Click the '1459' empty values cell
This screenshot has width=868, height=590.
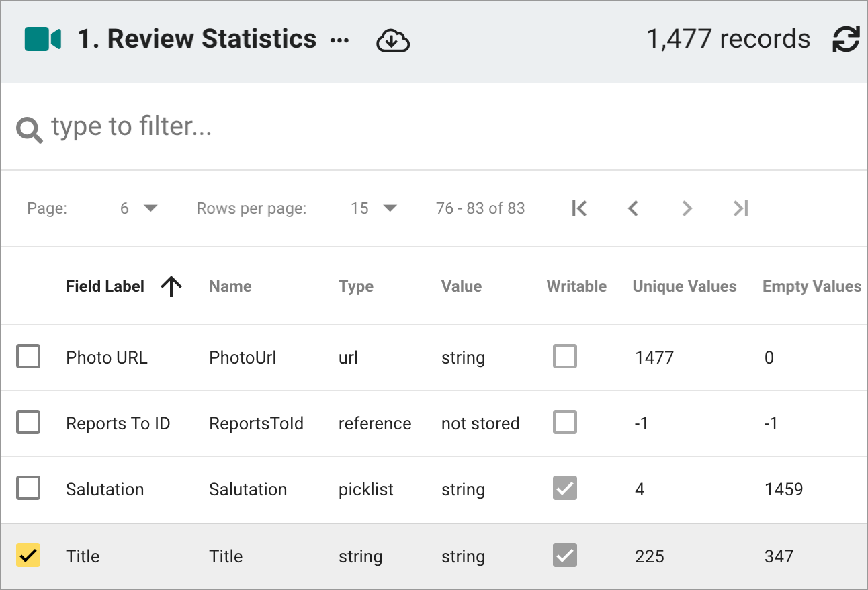coord(783,489)
